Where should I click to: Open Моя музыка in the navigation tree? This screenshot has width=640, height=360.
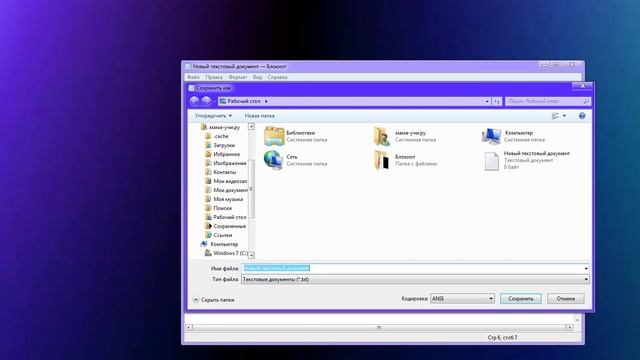click(x=224, y=199)
